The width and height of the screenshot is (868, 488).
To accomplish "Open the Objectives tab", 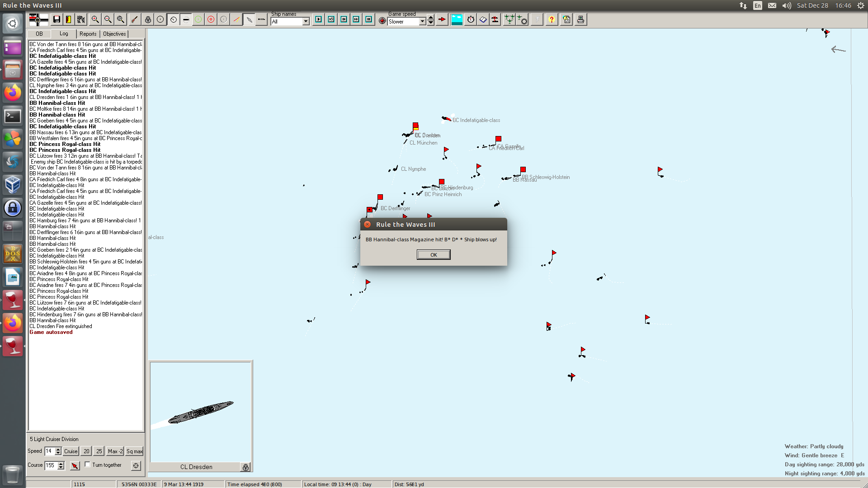I will (x=114, y=34).
